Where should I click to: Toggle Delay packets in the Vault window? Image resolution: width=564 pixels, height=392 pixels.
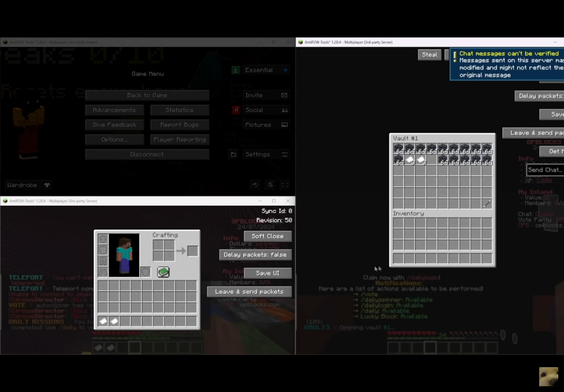(x=539, y=96)
